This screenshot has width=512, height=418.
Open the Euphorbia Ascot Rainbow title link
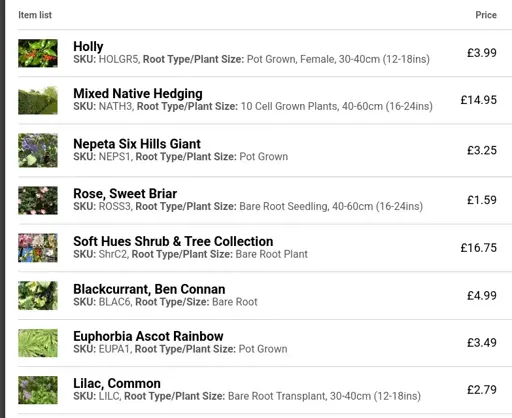click(148, 336)
